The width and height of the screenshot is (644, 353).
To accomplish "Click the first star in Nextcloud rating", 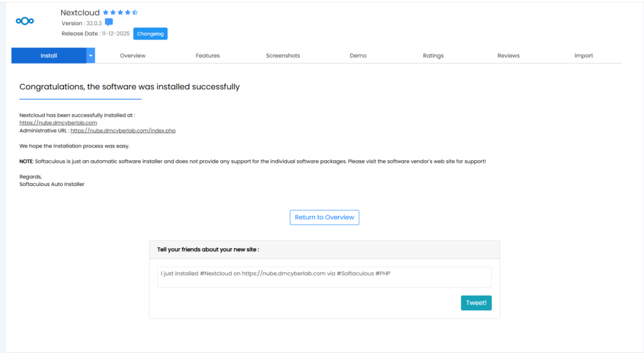I will [106, 12].
